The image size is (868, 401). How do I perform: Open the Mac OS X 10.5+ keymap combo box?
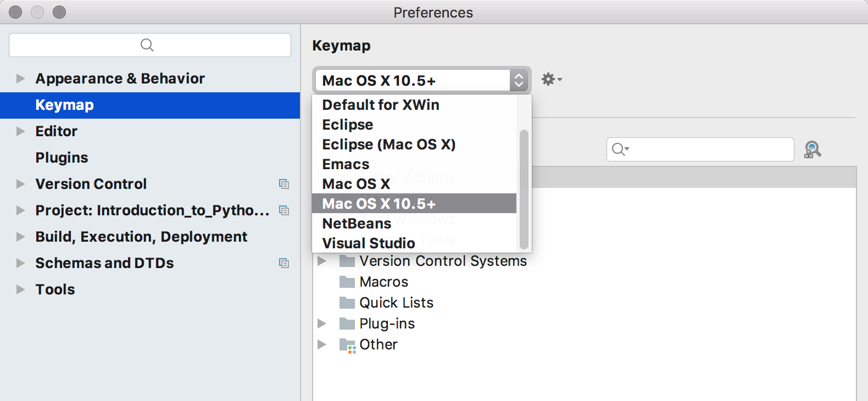click(421, 81)
